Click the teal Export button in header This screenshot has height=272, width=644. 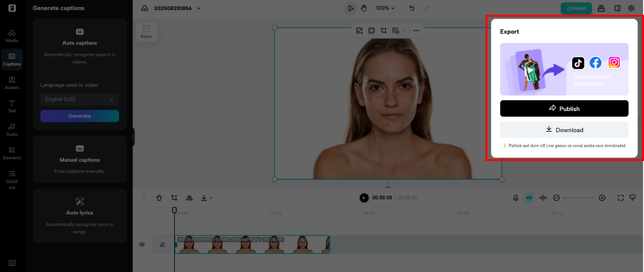point(576,8)
